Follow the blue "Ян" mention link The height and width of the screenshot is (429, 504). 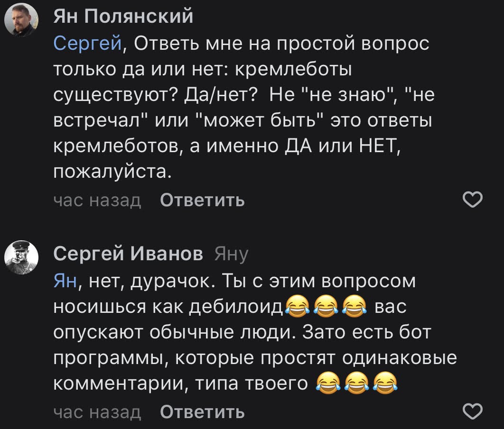point(64,282)
